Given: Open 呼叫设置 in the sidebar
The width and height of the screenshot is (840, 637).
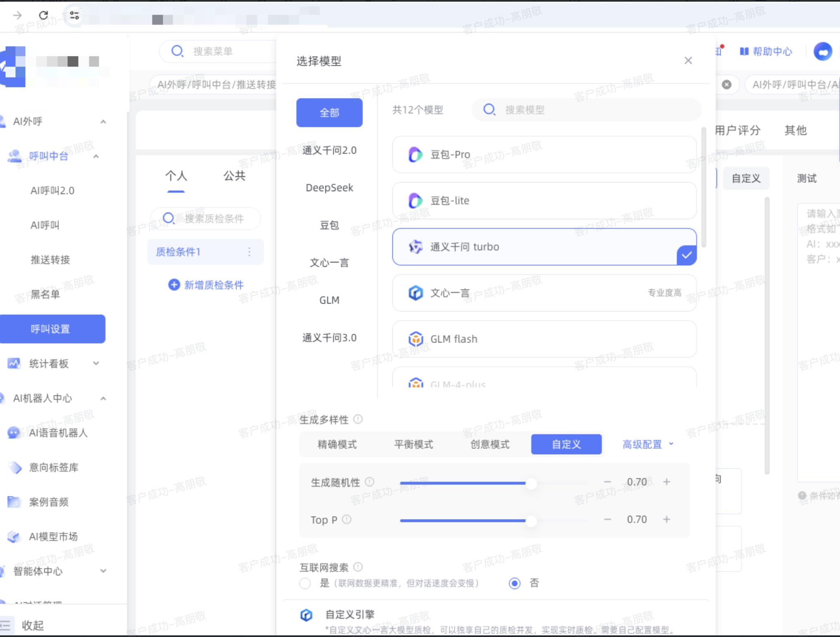Looking at the screenshot, I should (x=52, y=329).
